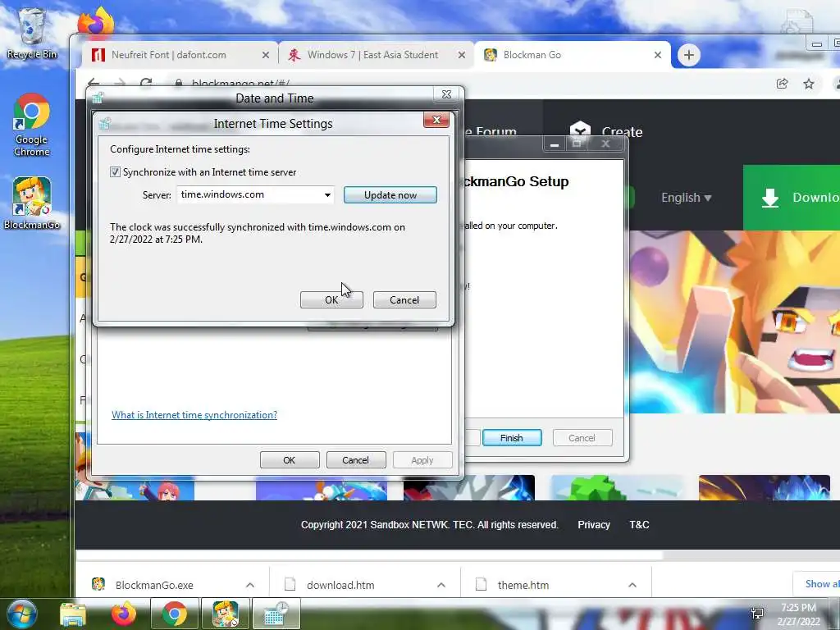Expand options for the download.htm download

(441, 585)
